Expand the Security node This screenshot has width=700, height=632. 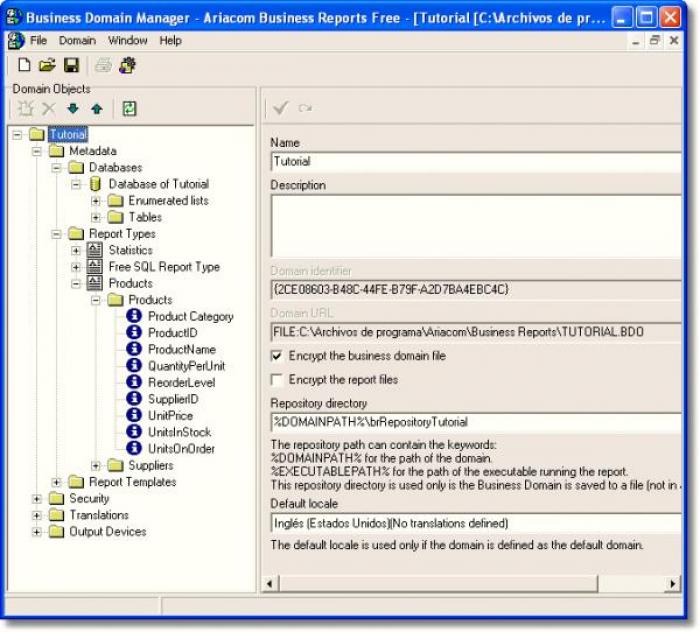[x=37, y=499]
